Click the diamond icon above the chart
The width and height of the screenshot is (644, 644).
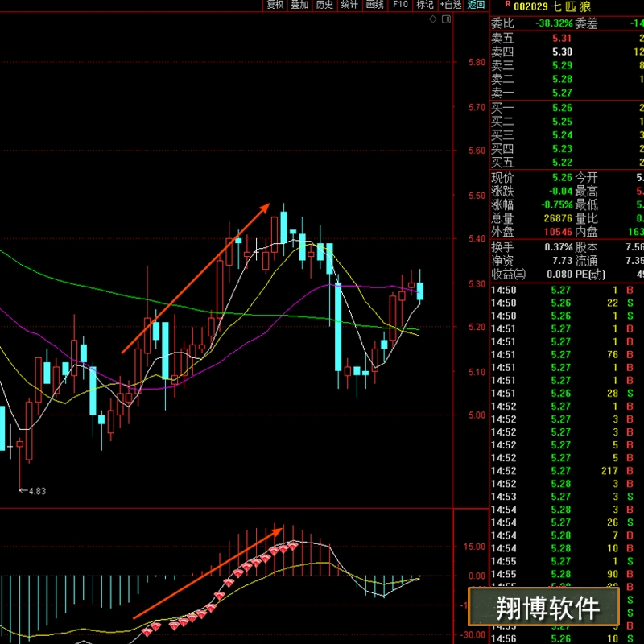pyautogui.click(x=432, y=19)
